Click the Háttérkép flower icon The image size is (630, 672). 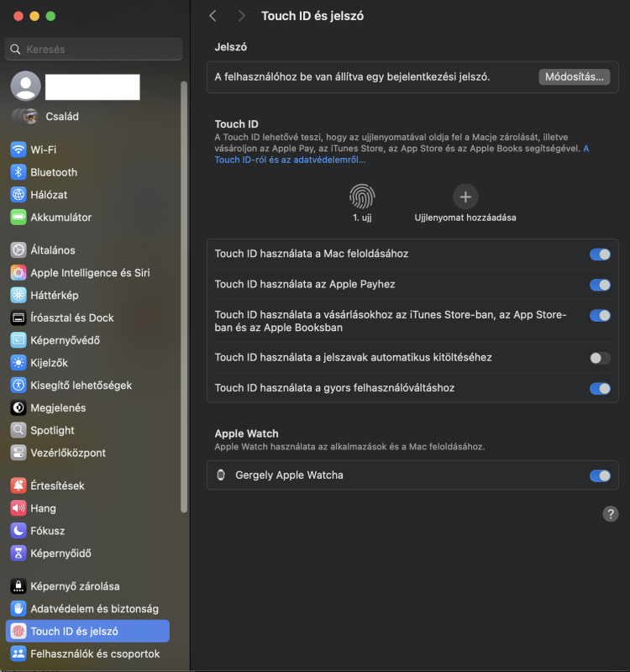coord(18,296)
